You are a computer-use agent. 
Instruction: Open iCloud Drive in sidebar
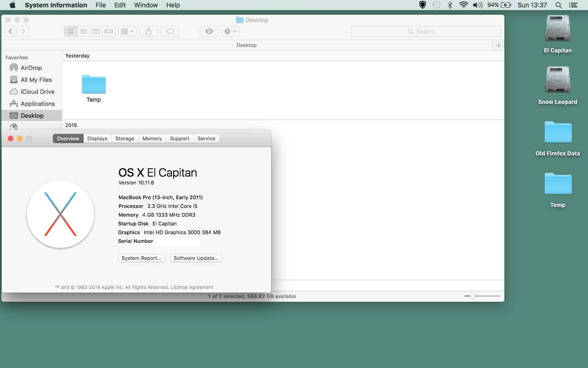click(32, 92)
